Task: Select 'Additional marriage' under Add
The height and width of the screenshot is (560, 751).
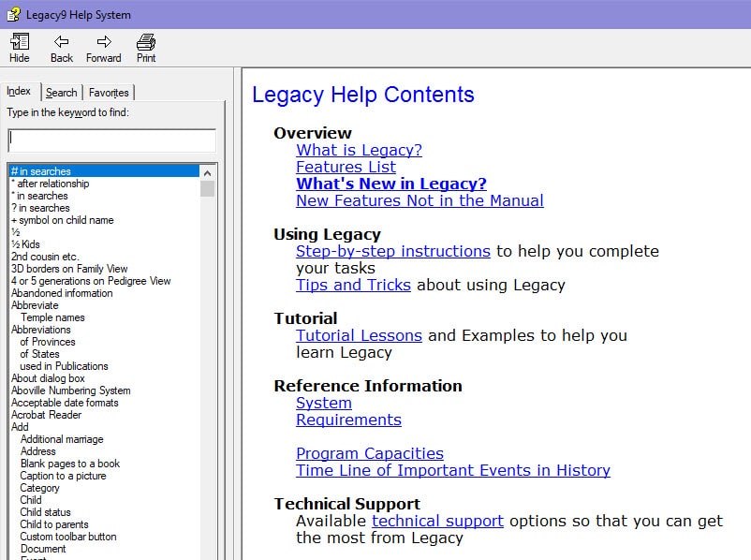Action: (x=62, y=439)
